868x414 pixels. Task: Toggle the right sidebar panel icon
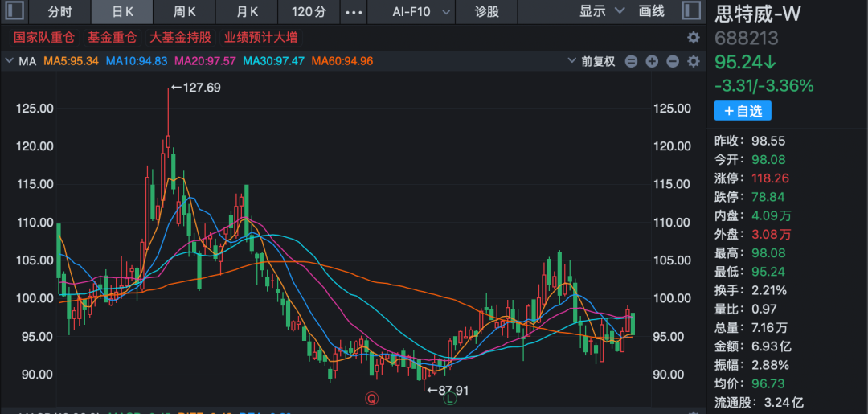[690, 11]
